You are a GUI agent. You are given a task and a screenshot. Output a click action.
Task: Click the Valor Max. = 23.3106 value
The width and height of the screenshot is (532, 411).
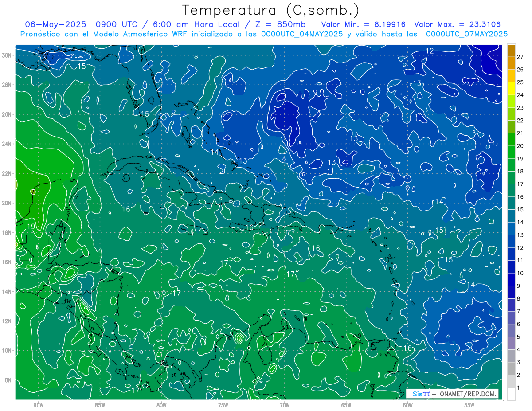click(458, 24)
